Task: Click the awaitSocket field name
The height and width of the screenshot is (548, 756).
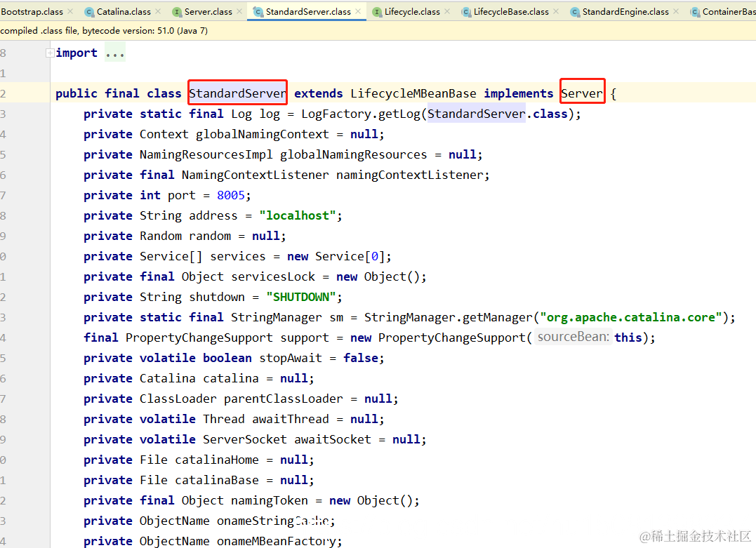Action: tap(333, 439)
